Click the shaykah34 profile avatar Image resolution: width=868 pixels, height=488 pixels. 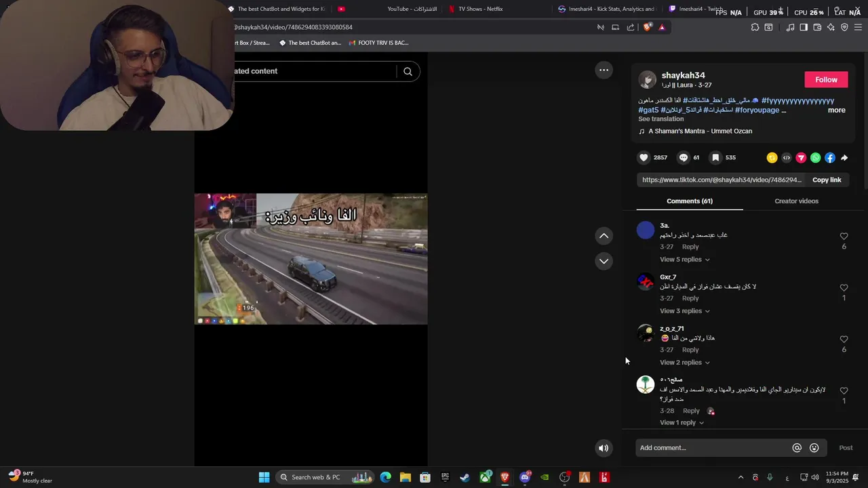648,79
